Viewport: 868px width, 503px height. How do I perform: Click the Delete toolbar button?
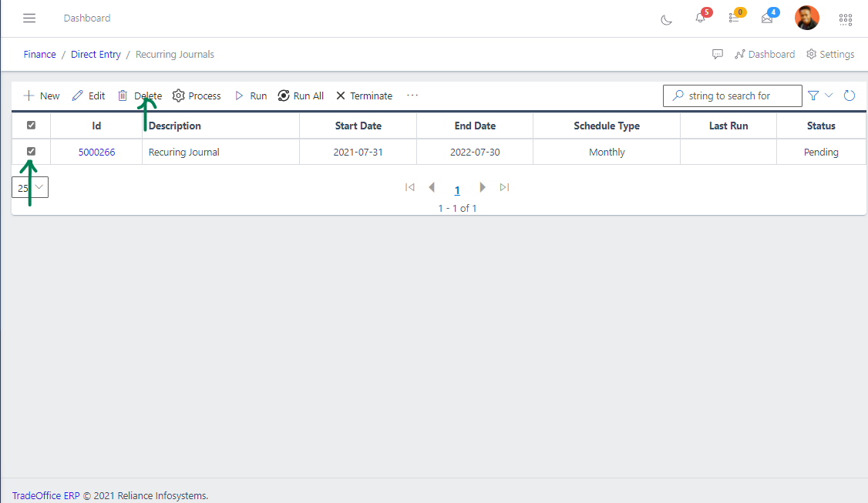[x=140, y=96]
